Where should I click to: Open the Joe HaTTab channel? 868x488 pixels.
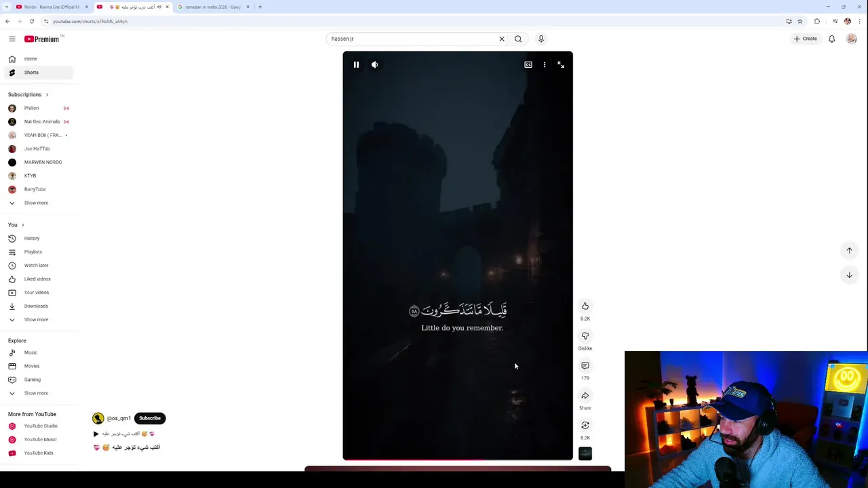(37, 149)
